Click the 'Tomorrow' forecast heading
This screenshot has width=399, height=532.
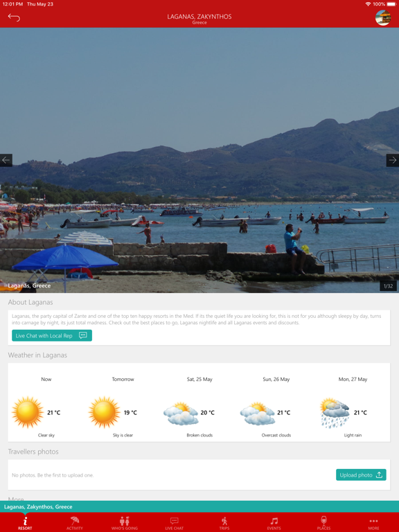coord(123,380)
